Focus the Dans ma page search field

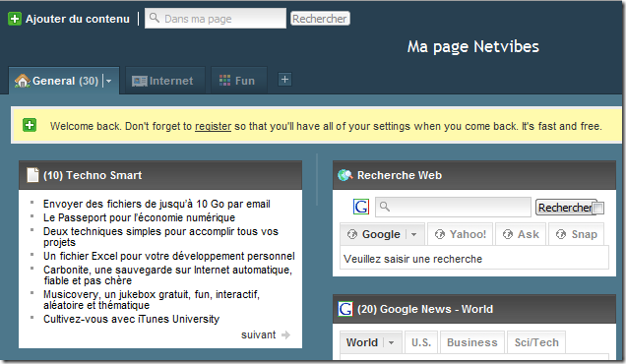216,19
